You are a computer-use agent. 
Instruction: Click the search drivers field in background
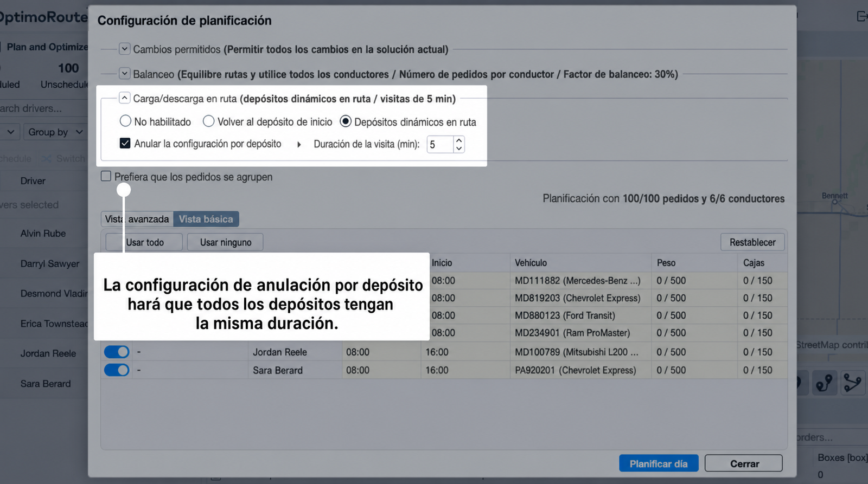coord(43,108)
